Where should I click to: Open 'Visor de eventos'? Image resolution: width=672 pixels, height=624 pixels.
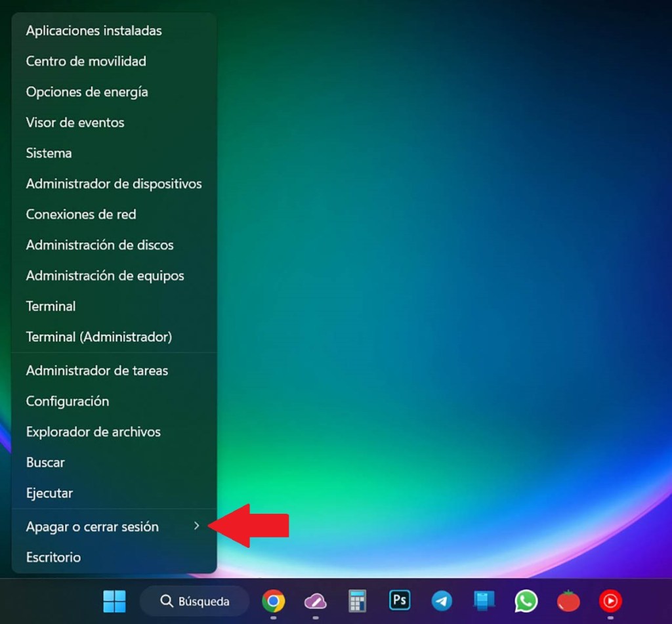(74, 122)
